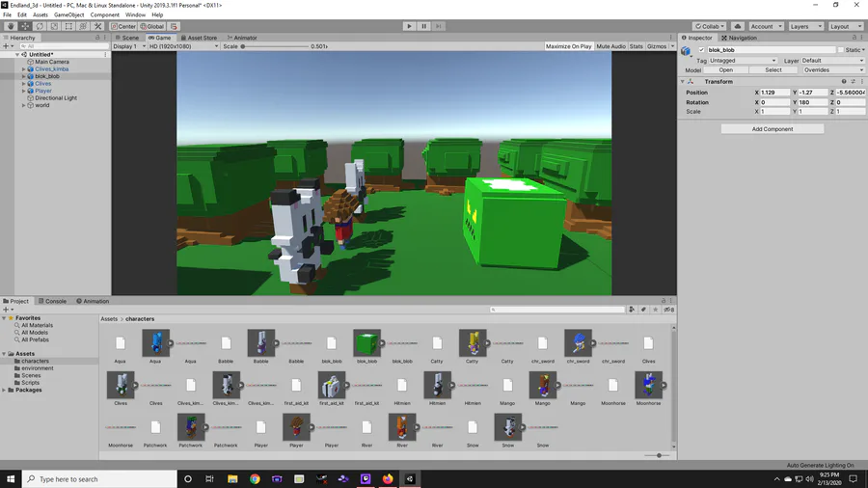Open the Tag Untagged dropdown
This screenshot has height=488, width=868.
[743, 61]
